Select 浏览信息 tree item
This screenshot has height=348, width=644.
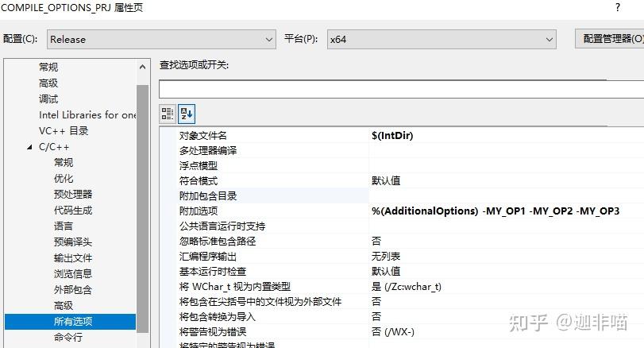point(73,274)
